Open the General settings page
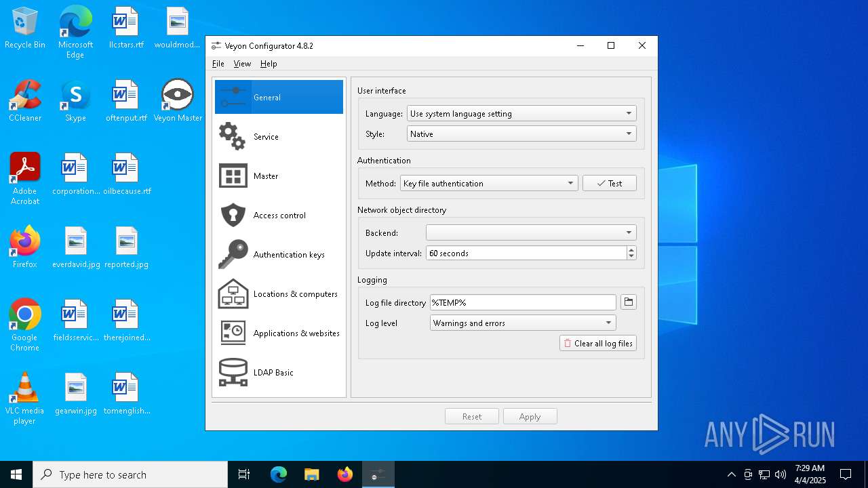This screenshot has width=868, height=488. click(x=279, y=97)
